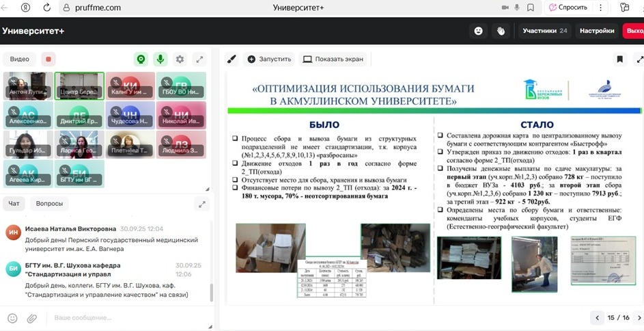Image resolution: width=644 pixels, height=331 pixels.
Task: Open the attachment paperclip in chat
Action: (x=31, y=318)
